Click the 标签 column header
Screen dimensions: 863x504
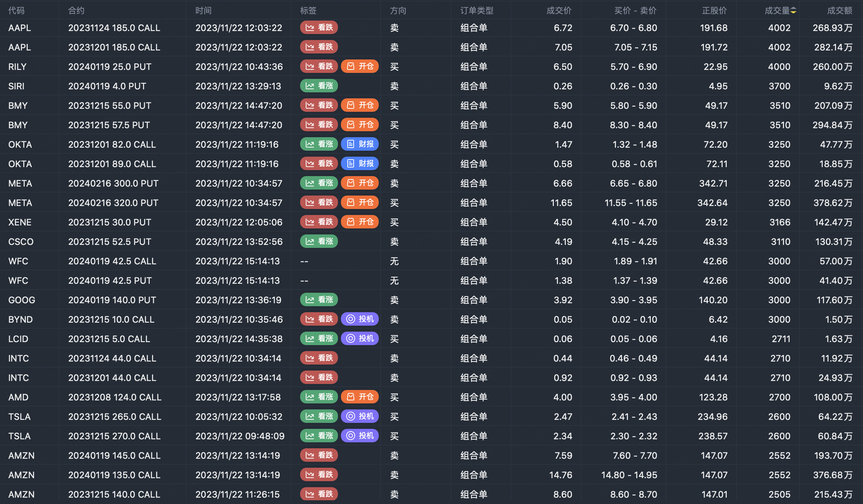point(308,11)
